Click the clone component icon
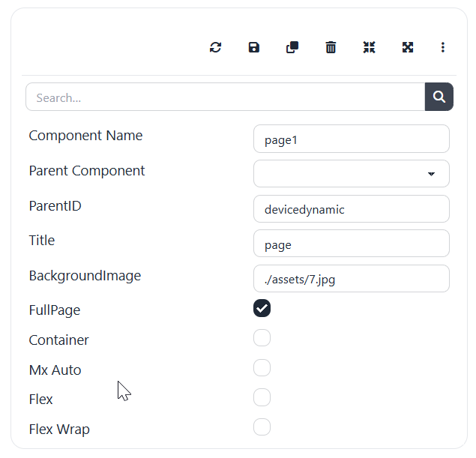476x458 pixels. (292, 47)
